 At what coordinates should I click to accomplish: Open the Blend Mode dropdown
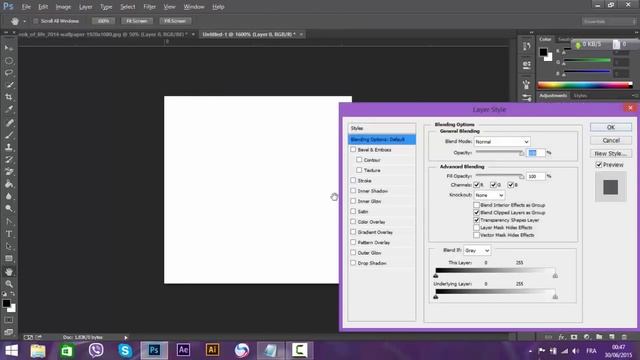502,142
